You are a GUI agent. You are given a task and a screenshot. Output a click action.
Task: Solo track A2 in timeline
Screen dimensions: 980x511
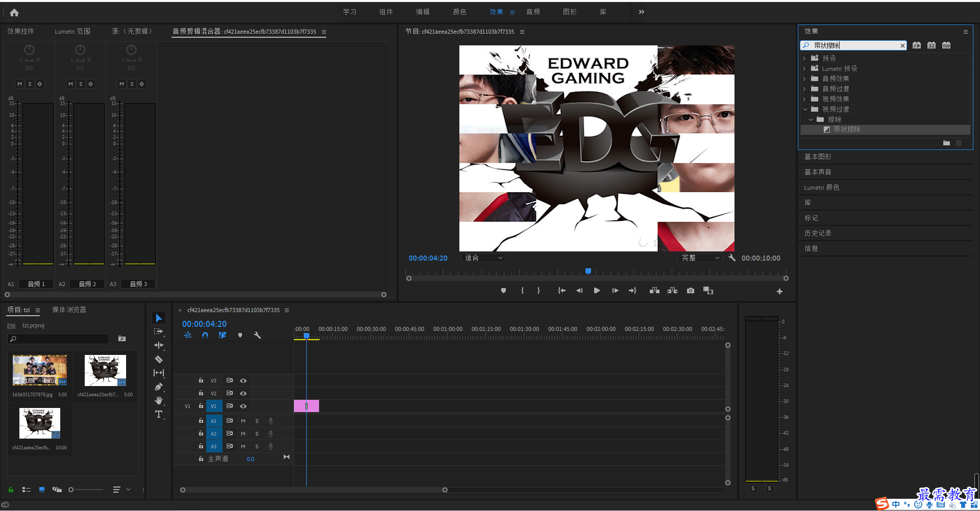[257, 433]
